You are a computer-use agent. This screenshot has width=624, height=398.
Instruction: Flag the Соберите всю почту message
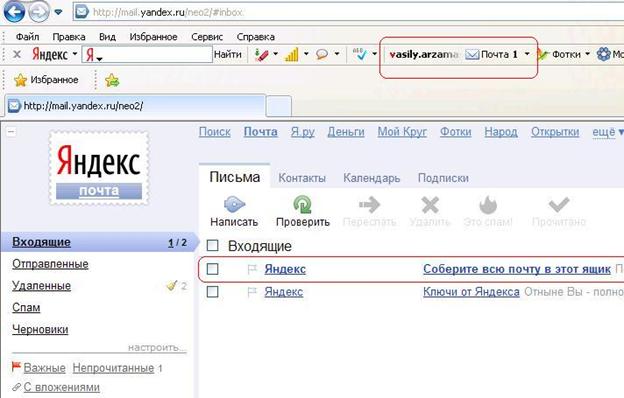pyautogui.click(x=252, y=269)
